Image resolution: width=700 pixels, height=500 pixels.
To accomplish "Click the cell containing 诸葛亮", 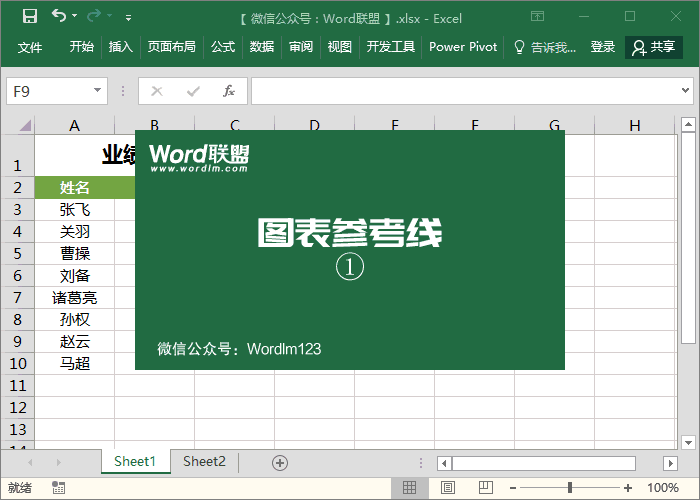I will coord(75,298).
